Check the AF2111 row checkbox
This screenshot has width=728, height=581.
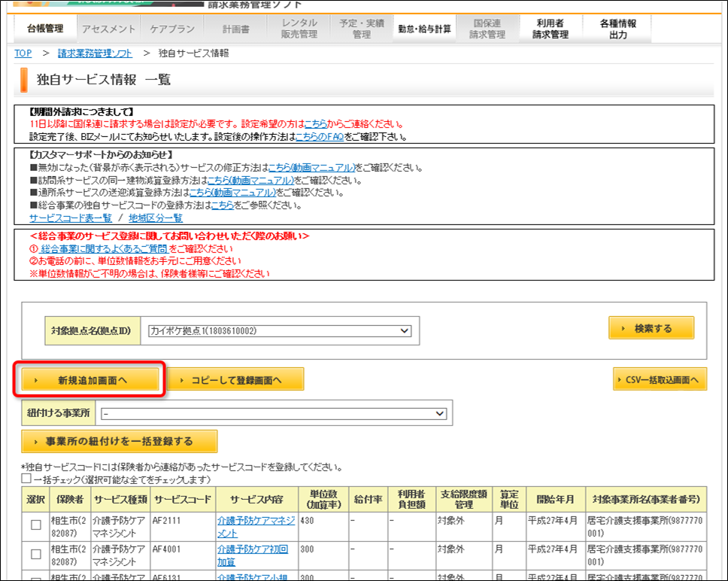(36, 525)
